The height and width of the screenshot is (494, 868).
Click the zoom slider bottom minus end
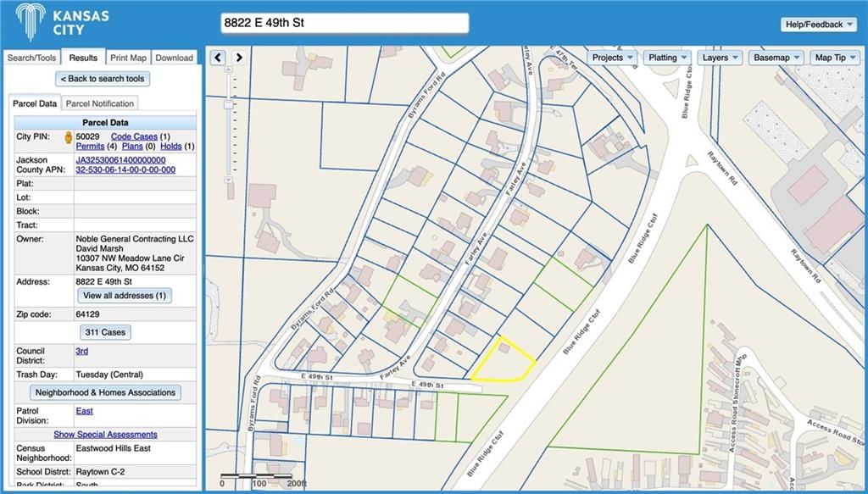[228, 180]
